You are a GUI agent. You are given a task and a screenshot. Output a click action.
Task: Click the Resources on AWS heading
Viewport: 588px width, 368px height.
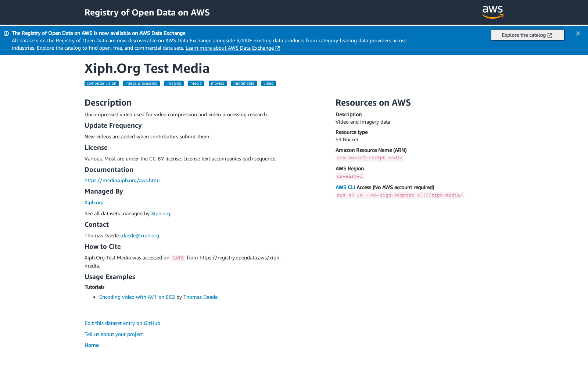[x=373, y=103]
